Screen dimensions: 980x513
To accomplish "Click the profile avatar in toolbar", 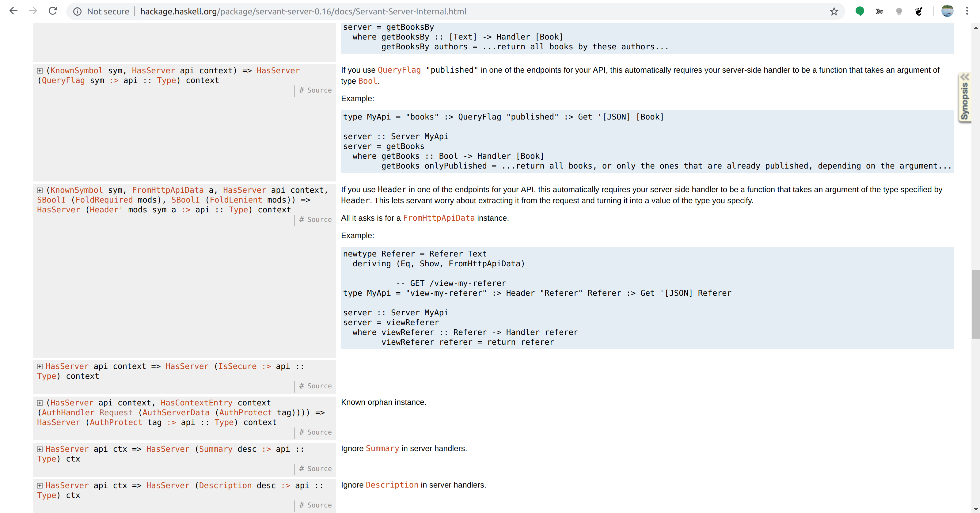I will point(947,11).
